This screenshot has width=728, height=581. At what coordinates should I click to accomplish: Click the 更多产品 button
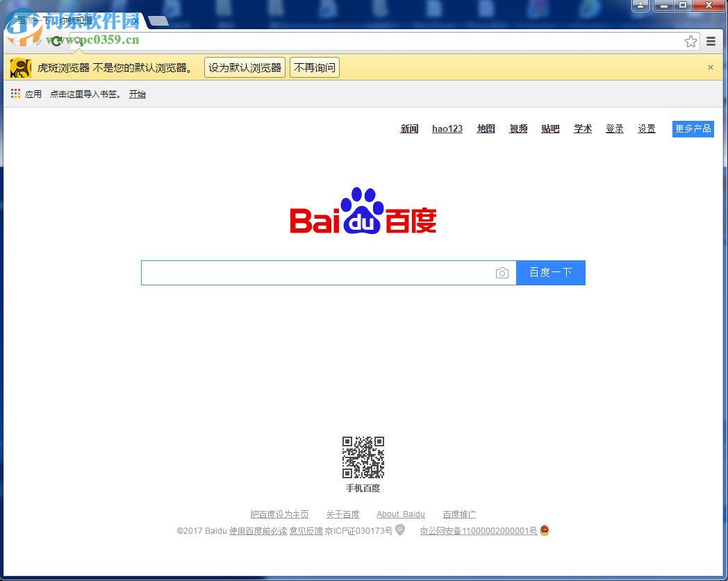693,128
